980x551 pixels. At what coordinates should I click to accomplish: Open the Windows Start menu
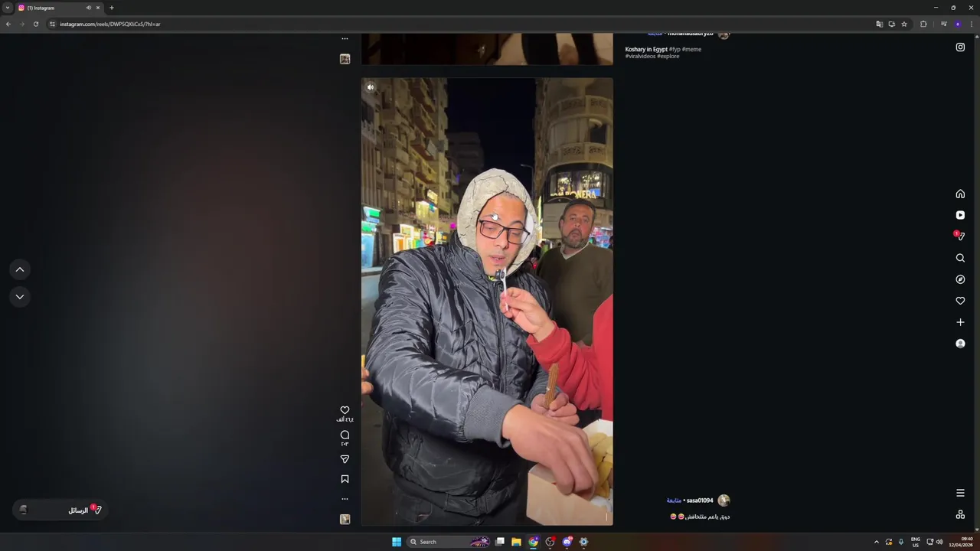click(397, 542)
